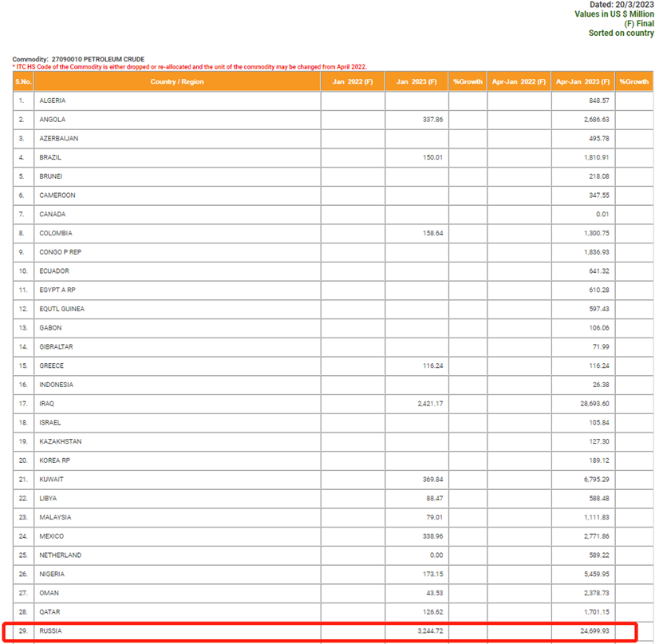This screenshot has height=644, width=663.
Task: Select the IRAQ country cell
Action: [x=46, y=404]
